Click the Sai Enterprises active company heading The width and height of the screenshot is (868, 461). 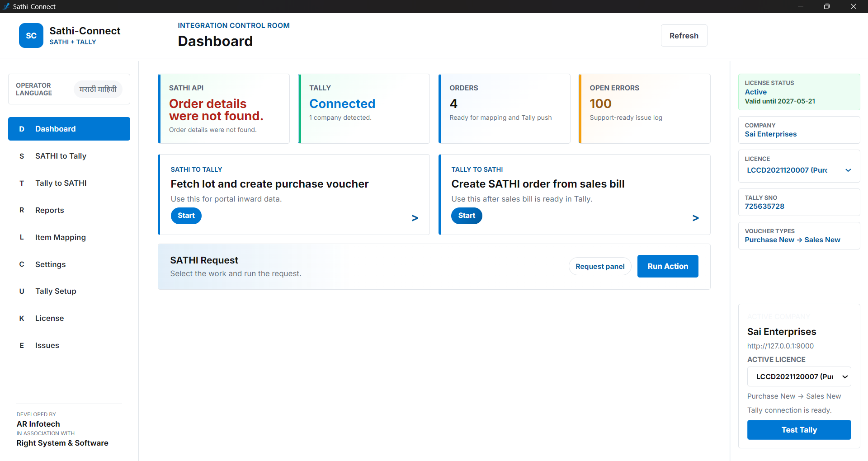pos(782,332)
